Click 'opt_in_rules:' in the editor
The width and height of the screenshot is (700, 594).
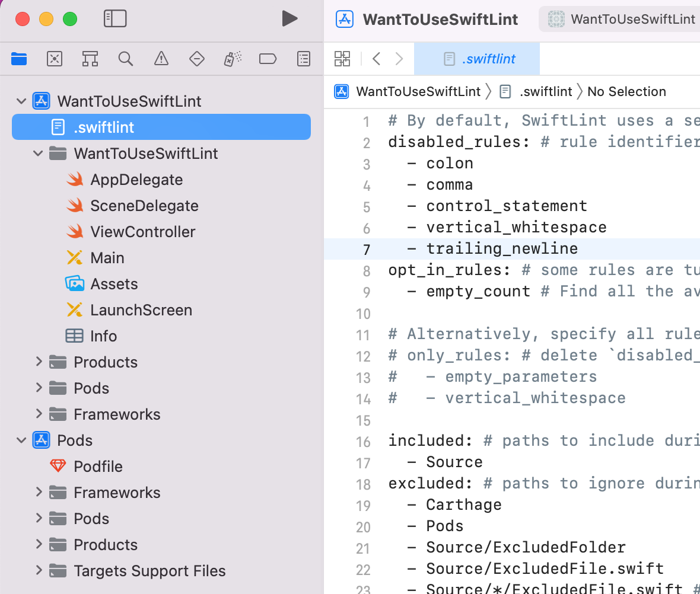(449, 270)
